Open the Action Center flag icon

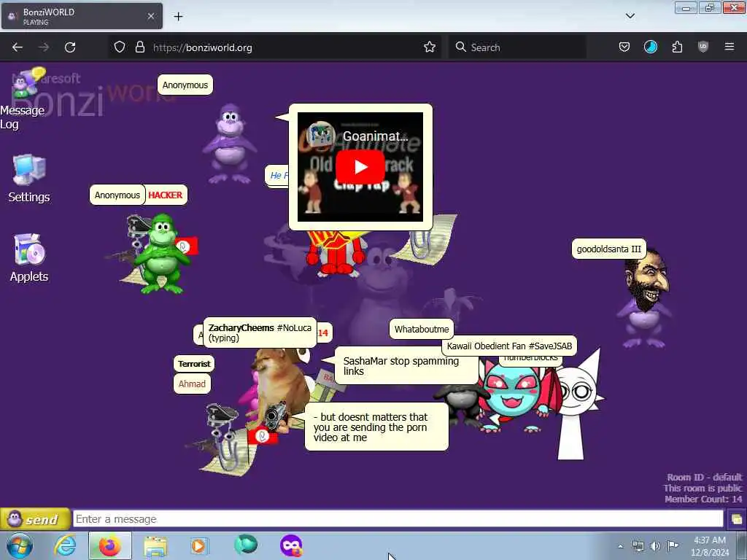pyautogui.click(x=673, y=545)
